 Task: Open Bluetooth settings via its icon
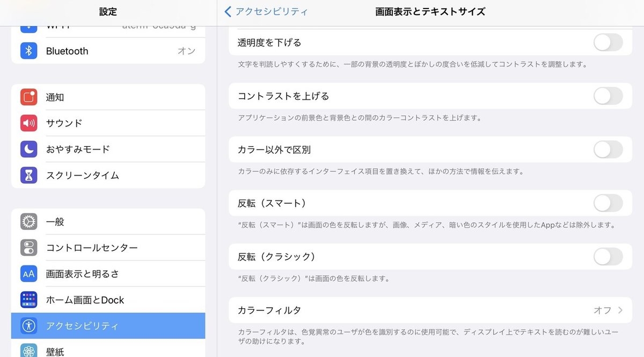click(x=28, y=51)
